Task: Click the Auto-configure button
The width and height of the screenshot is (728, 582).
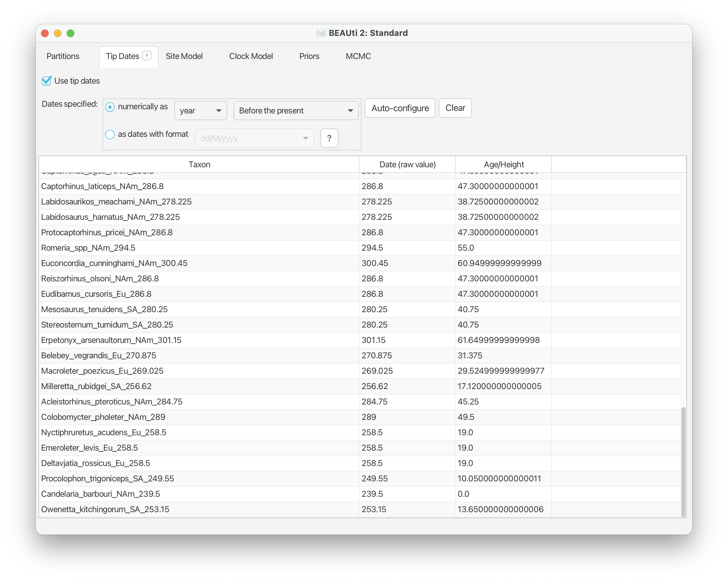Action: tap(400, 108)
